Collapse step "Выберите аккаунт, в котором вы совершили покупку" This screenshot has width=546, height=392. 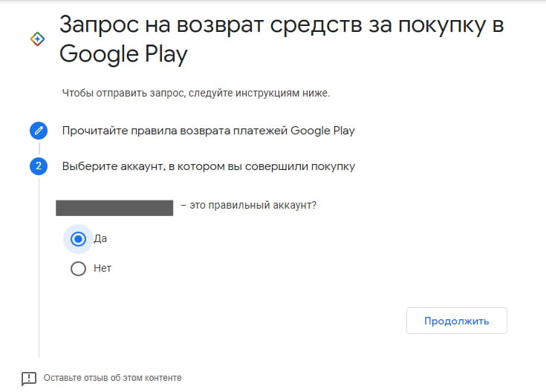[x=208, y=166]
